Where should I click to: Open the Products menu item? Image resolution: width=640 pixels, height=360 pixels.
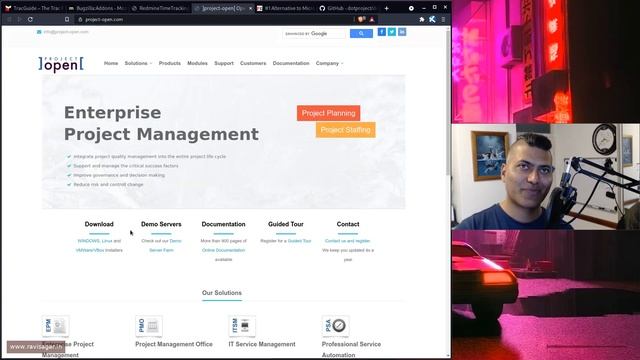(x=169, y=63)
